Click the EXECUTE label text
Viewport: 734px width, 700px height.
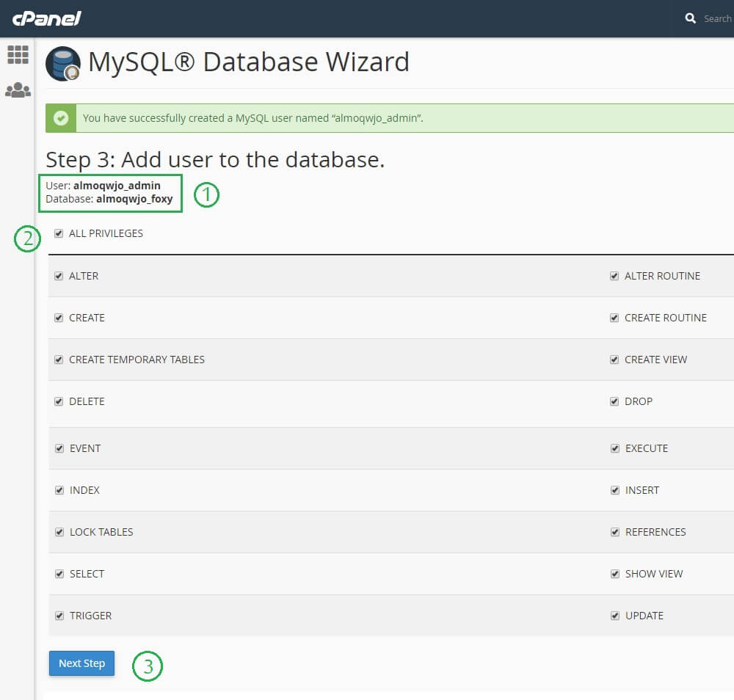pos(647,449)
